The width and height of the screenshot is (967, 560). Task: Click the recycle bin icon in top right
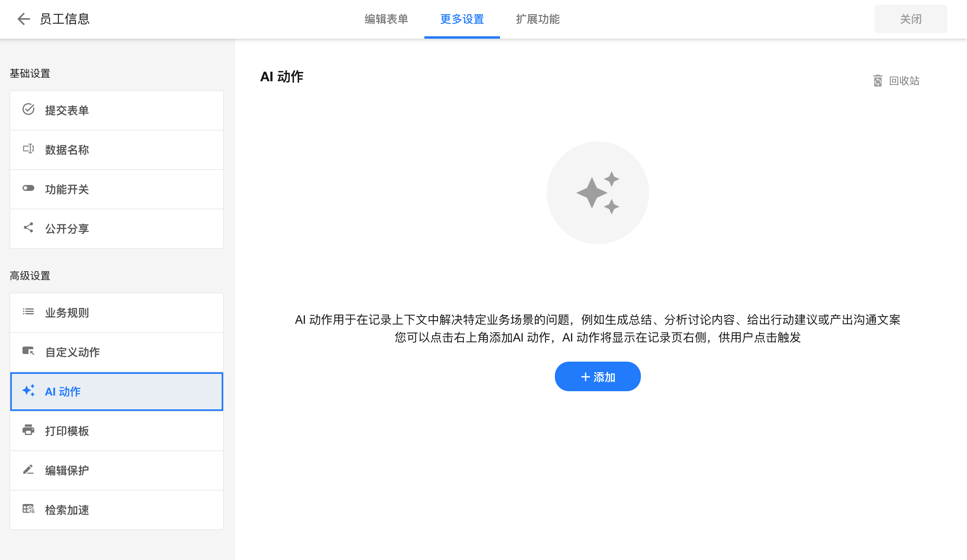click(x=877, y=81)
